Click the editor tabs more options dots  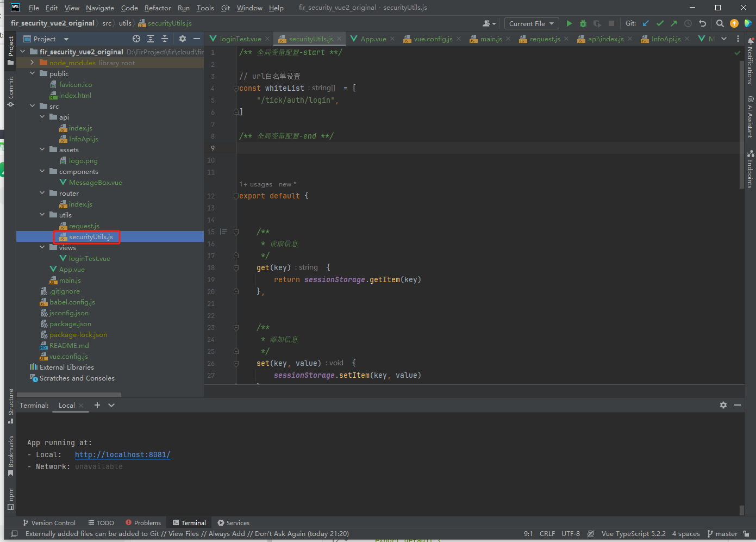pos(738,39)
